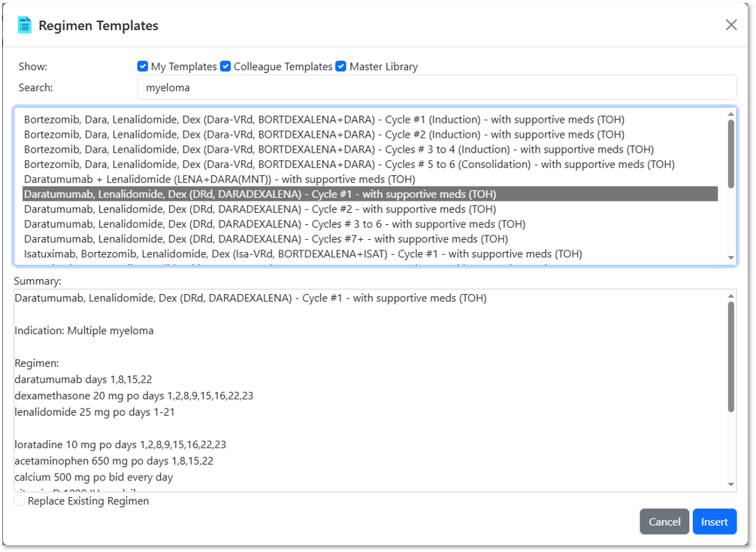This screenshot has width=756, height=552.
Task: Click the 'Show:' label
Action: 33,67
